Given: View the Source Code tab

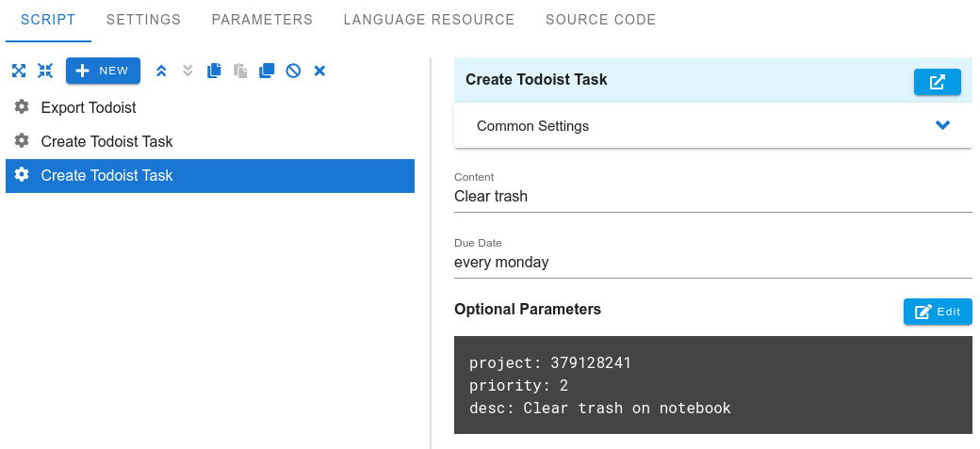Looking at the screenshot, I should pyautogui.click(x=600, y=20).
